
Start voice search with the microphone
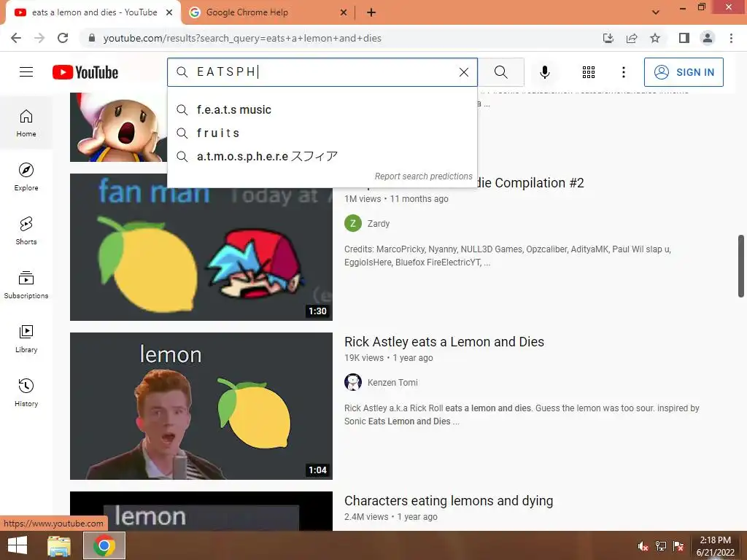point(544,72)
